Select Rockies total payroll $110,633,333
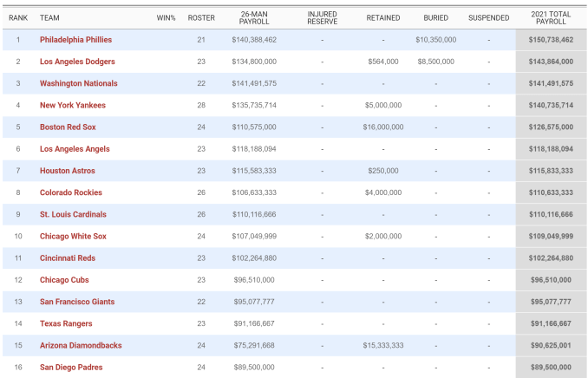Viewport: 588px width, 378px height. [551, 192]
